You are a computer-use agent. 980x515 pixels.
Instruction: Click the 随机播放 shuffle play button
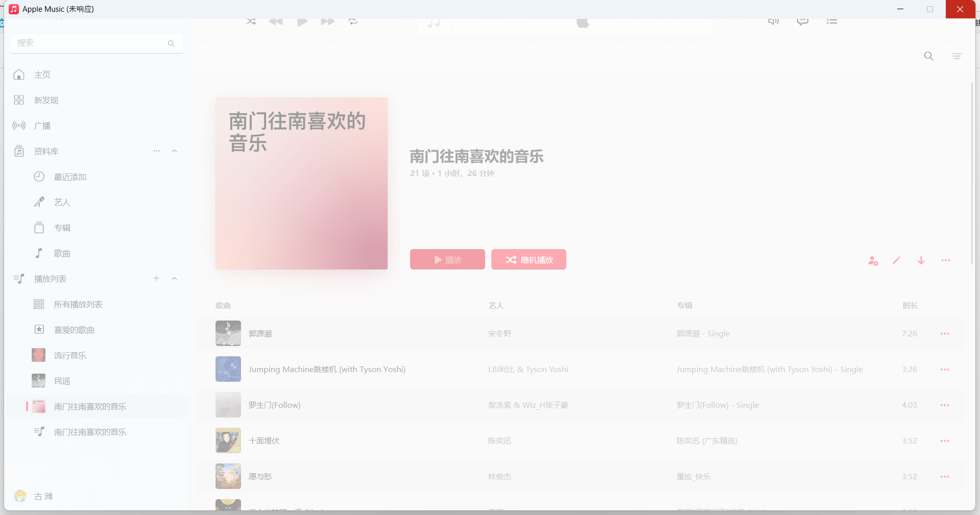(x=529, y=259)
